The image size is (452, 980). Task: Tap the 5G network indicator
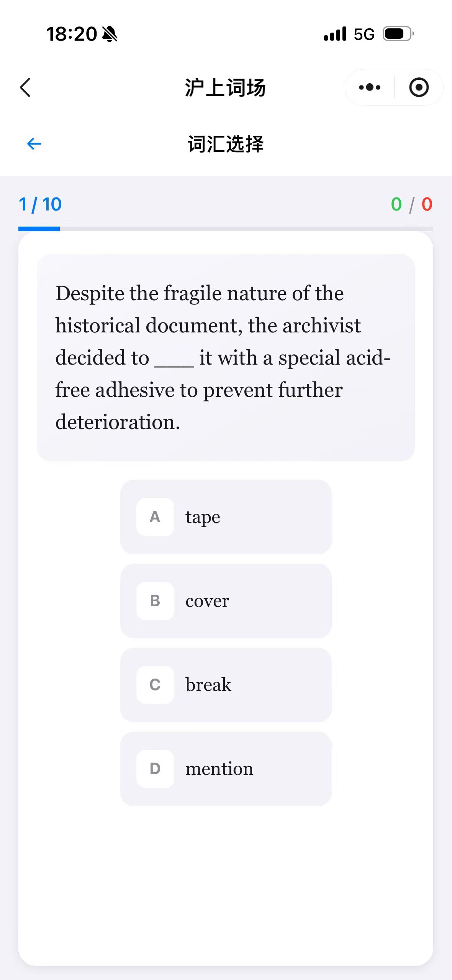364,34
